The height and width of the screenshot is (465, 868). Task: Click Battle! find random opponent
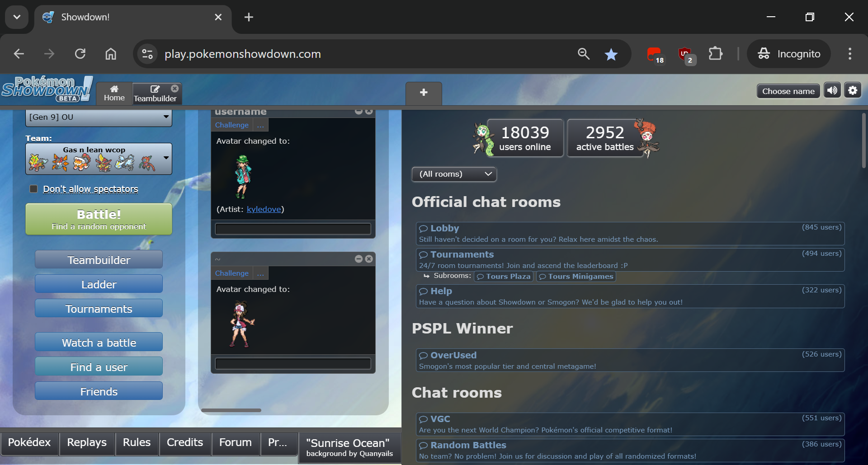tap(99, 219)
